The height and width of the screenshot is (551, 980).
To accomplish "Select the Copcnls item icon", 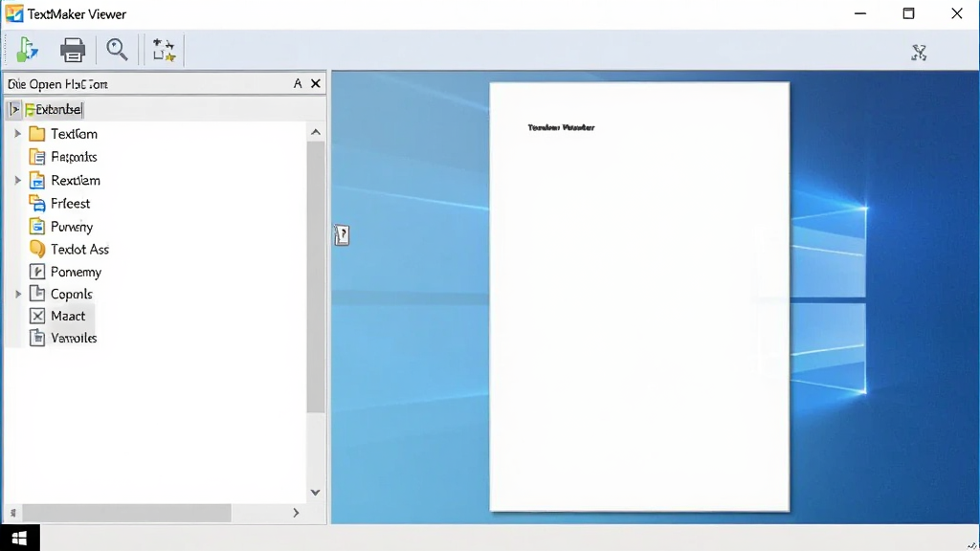I will point(37,293).
